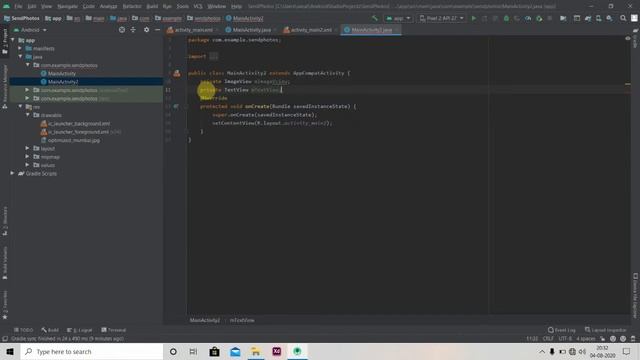Open Mail app from taskbar

click(235, 351)
